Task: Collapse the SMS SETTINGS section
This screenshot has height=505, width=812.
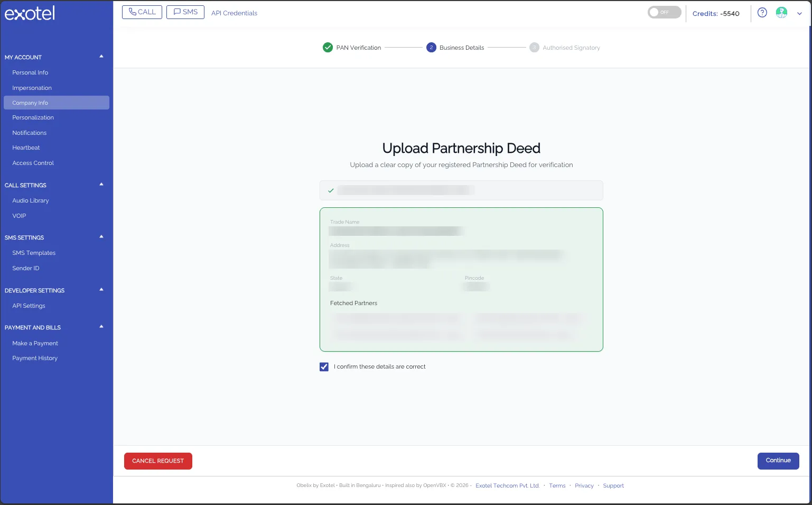Action: [x=101, y=237]
